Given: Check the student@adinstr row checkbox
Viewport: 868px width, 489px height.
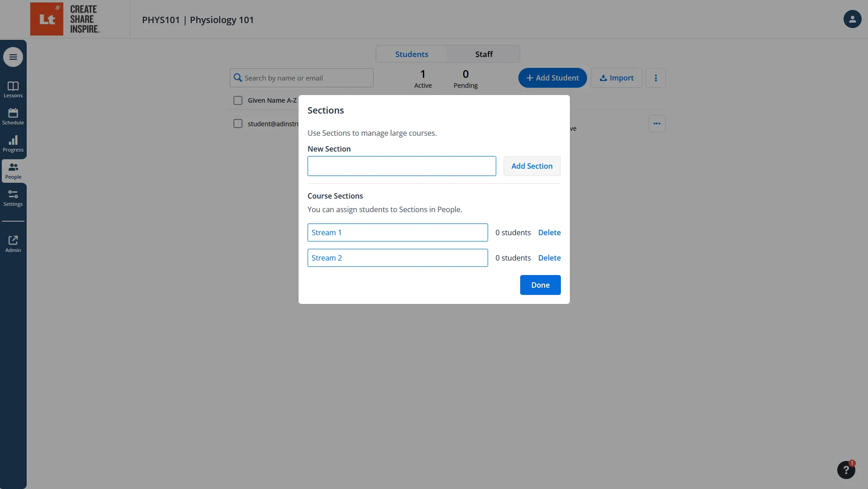Looking at the screenshot, I should click(x=238, y=123).
